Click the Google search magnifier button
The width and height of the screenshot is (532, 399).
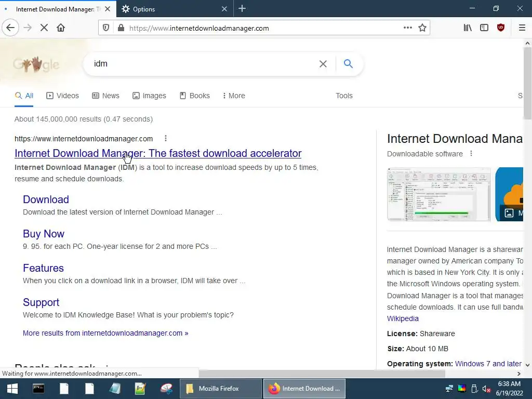(348, 63)
